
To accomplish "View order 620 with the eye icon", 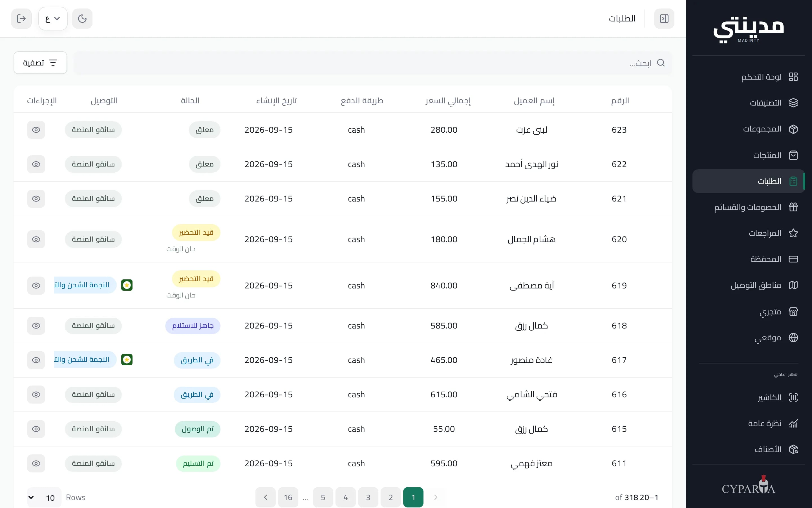I will pyautogui.click(x=36, y=239).
